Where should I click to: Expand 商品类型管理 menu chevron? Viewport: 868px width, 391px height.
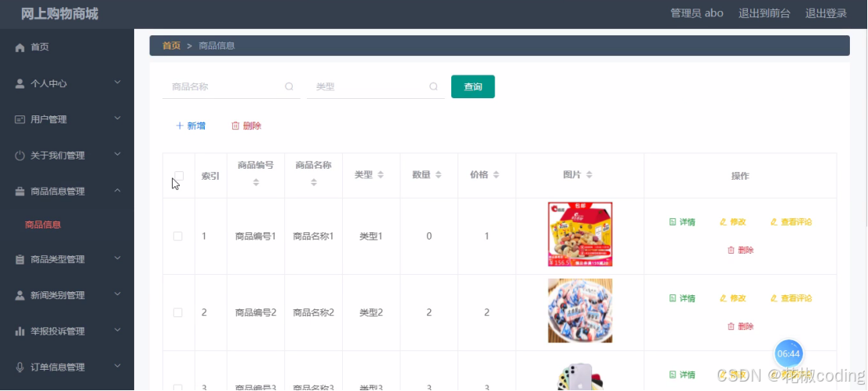tap(118, 258)
